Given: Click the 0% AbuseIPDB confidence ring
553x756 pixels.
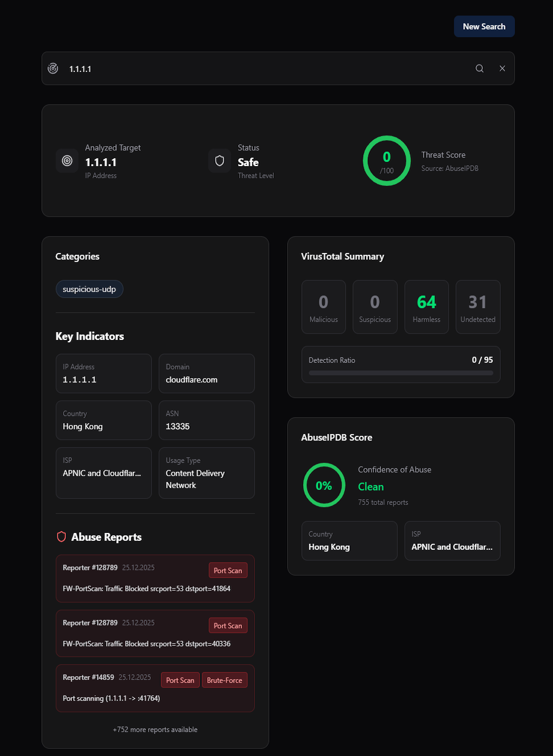Looking at the screenshot, I should pyautogui.click(x=324, y=486).
